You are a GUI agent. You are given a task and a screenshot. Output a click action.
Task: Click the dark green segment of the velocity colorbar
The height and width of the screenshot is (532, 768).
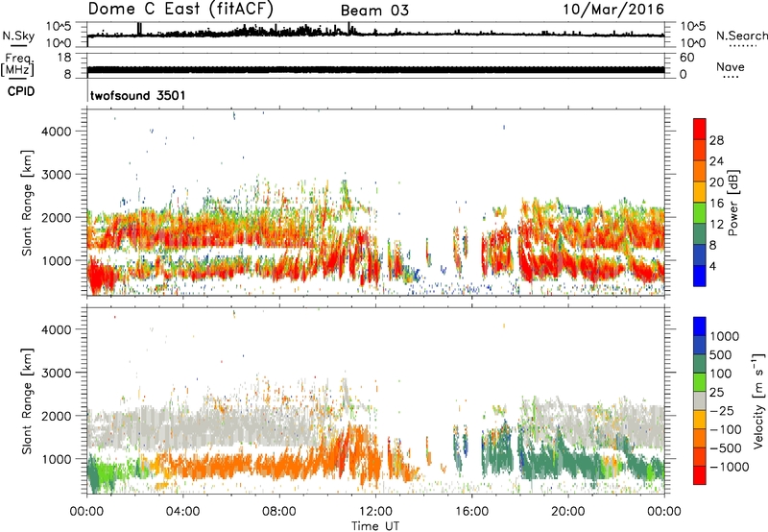click(700, 364)
